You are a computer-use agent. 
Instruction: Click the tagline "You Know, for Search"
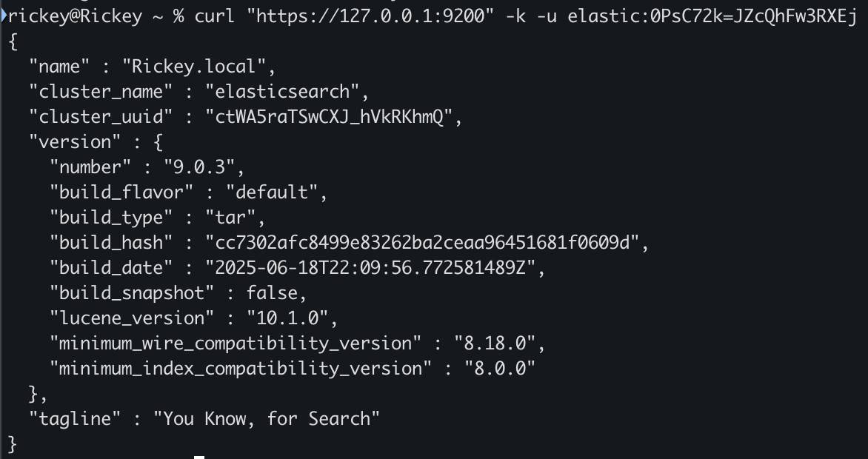pos(267,418)
